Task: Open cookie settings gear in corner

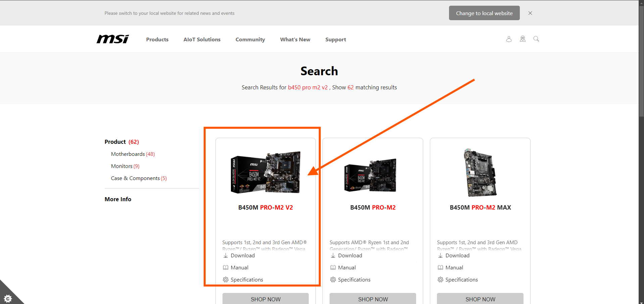Action: pos(8,298)
